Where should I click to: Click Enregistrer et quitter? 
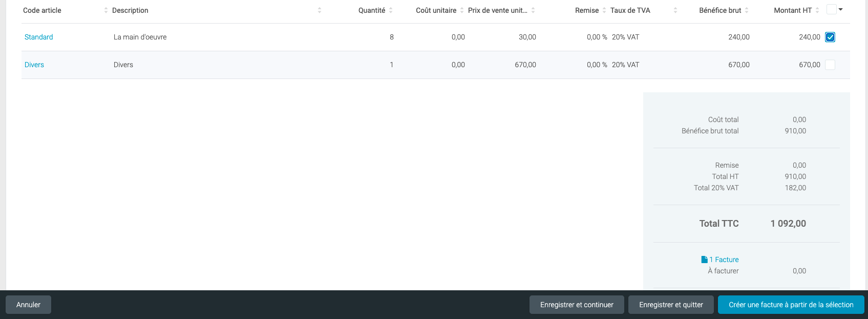[x=671, y=305]
